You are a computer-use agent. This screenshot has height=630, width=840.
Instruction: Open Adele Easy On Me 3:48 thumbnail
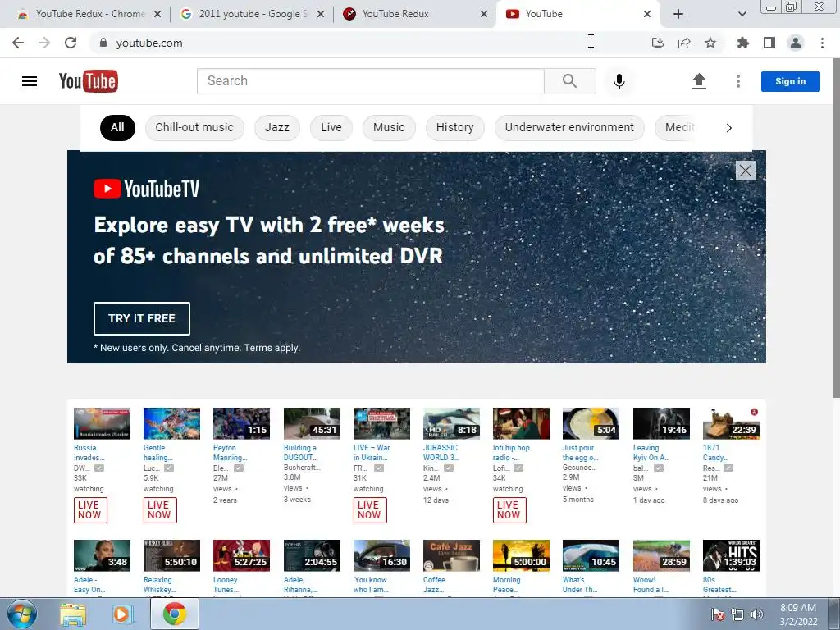coord(102,555)
